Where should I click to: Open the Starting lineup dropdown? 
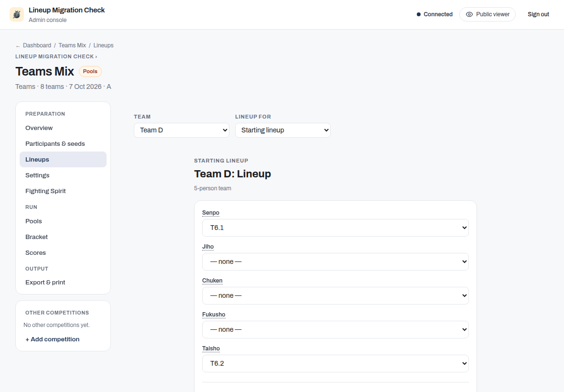point(283,130)
